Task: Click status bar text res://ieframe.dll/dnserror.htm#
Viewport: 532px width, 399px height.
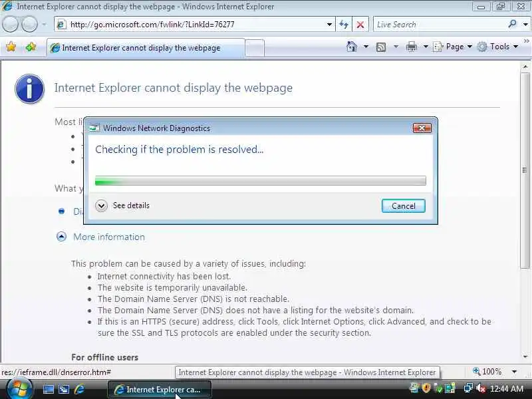Action: coord(57,372)
